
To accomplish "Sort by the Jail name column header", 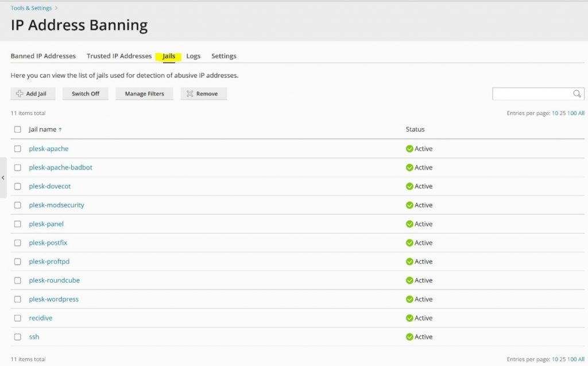I will pyautogui.click(x=42, y=129).
